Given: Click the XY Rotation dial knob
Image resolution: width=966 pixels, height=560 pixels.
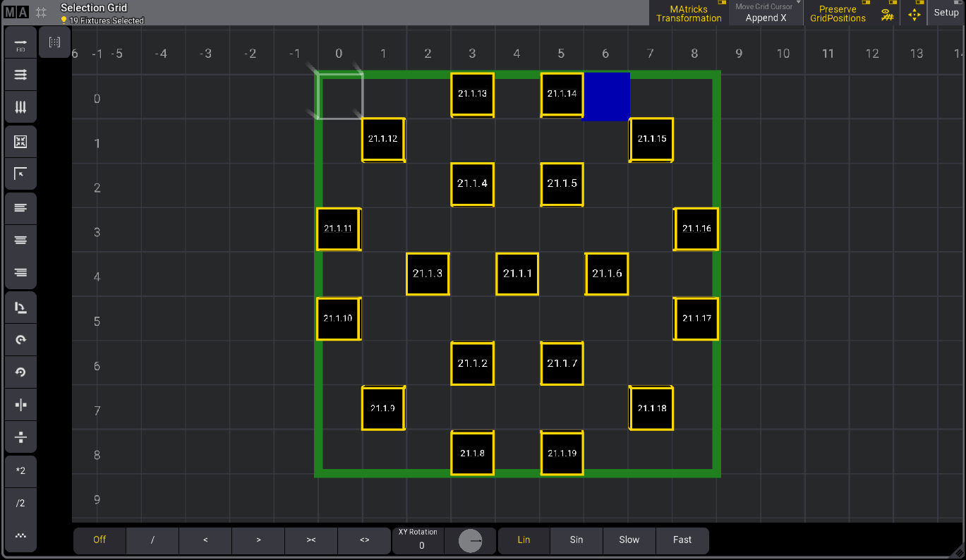Looking at the screenshot, I should click(x=470, y=540).
